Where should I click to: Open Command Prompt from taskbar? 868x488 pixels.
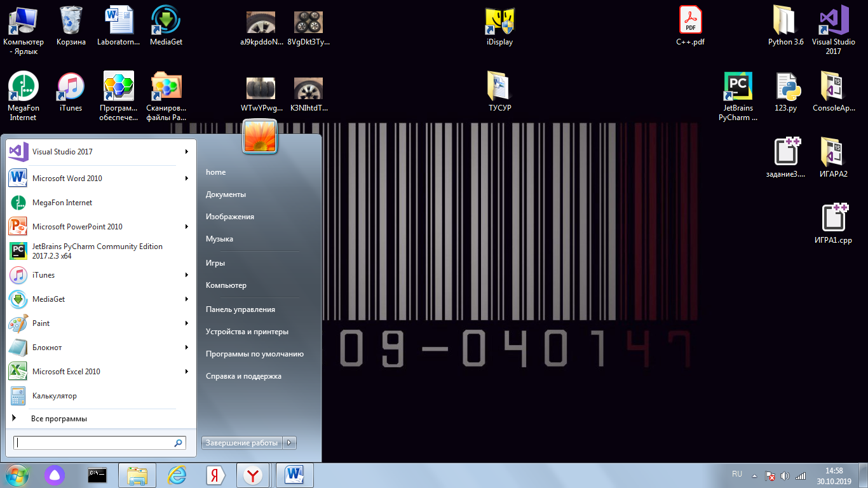click(97, 475)
